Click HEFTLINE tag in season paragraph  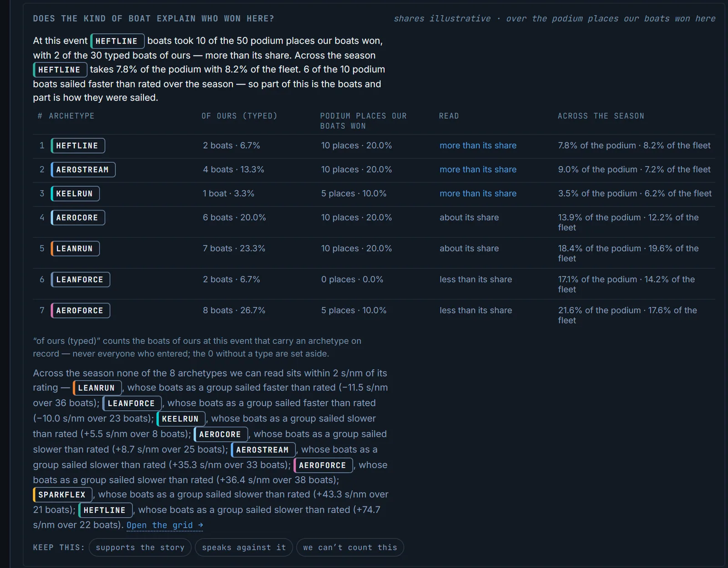coord(106,510)
